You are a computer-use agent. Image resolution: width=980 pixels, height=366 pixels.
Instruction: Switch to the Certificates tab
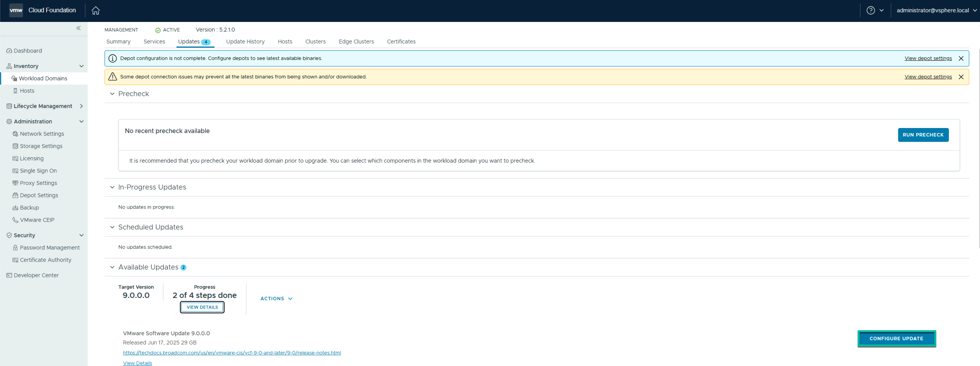(401, 42)
